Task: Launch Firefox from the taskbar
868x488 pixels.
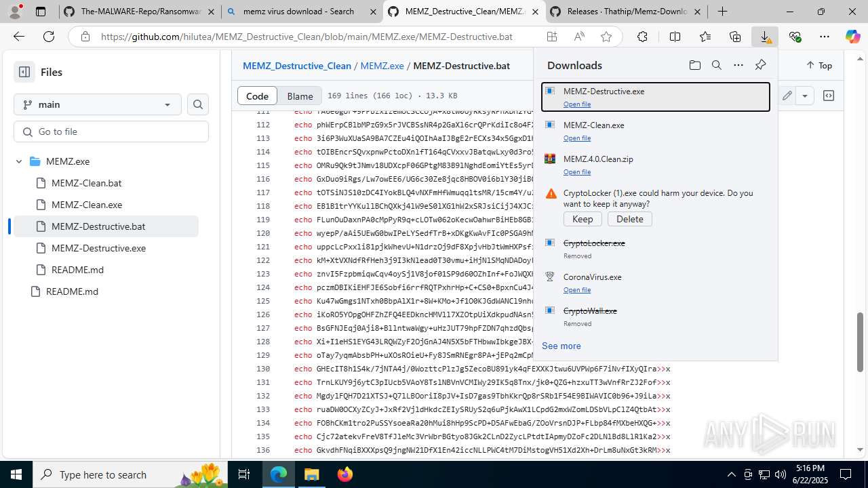Action: click(x=345, y=474)
